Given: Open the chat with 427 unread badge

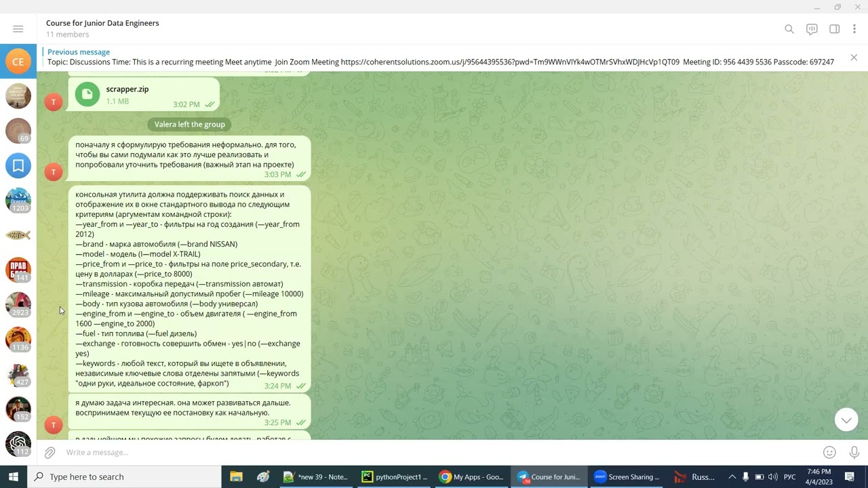Looking at the screenshot, I should 18,374.
